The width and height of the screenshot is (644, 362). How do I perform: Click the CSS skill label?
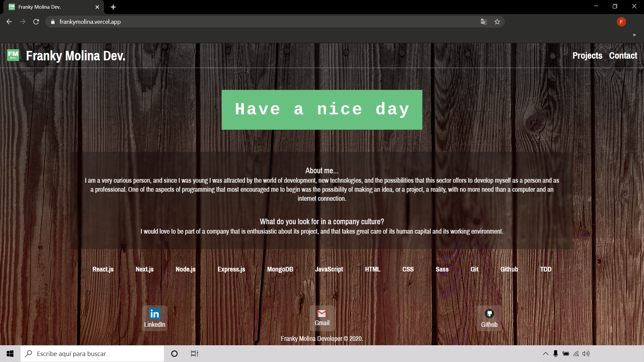[x=408, y=269]
